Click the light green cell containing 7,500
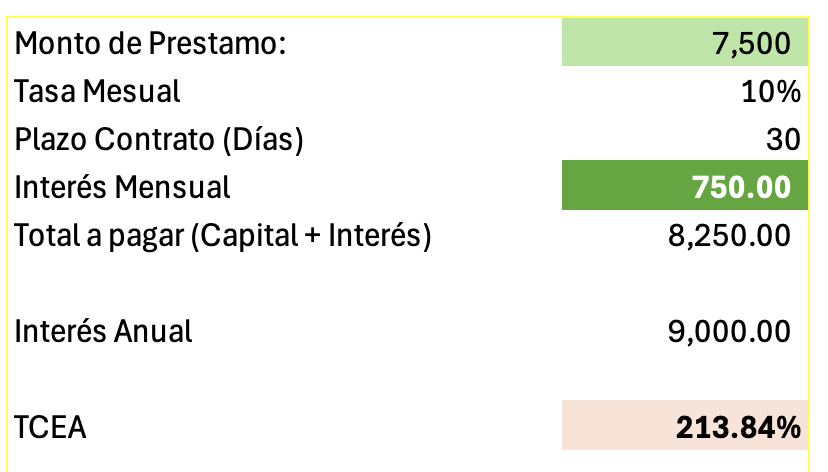 pos(684,44)
